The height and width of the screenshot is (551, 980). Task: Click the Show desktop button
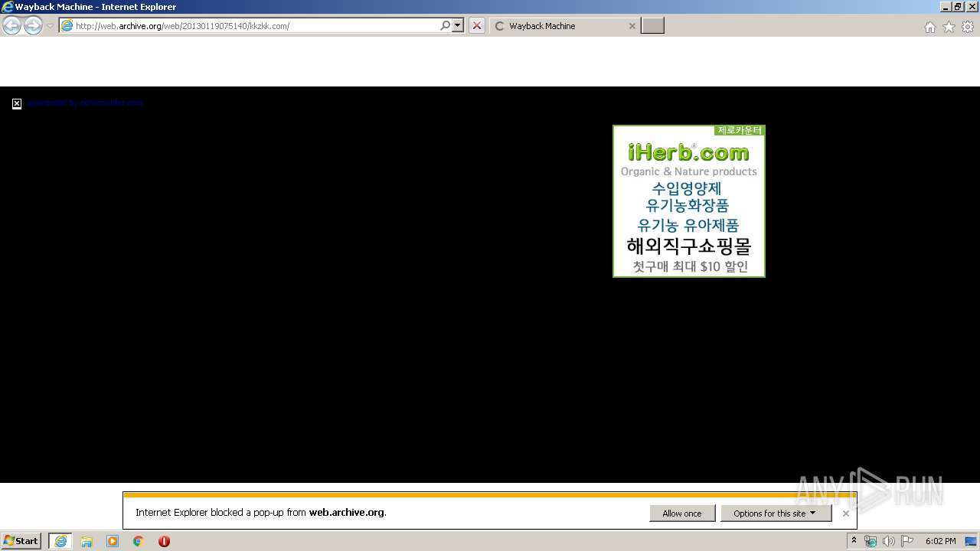point(972,541)
